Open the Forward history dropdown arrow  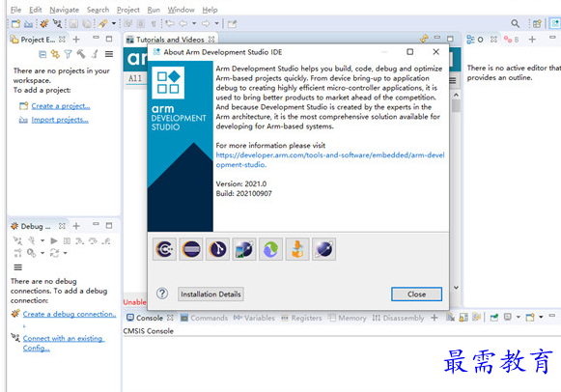coord(217,23)
